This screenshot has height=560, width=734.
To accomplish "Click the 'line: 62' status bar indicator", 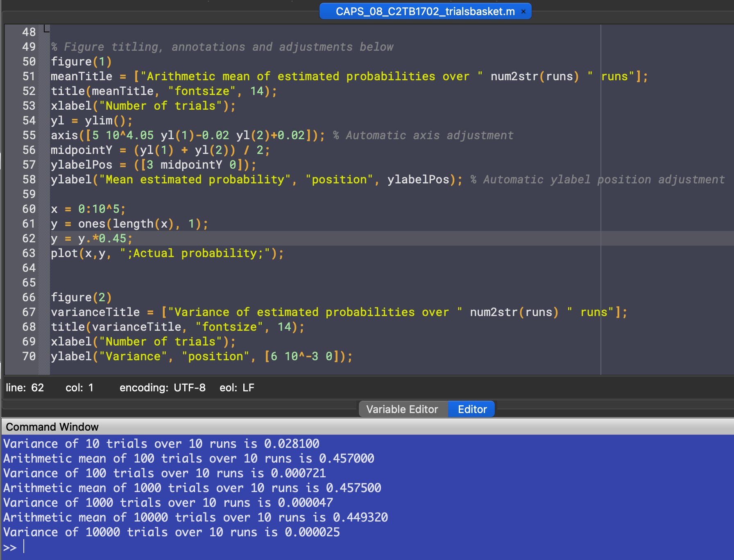I will point(25,388).
